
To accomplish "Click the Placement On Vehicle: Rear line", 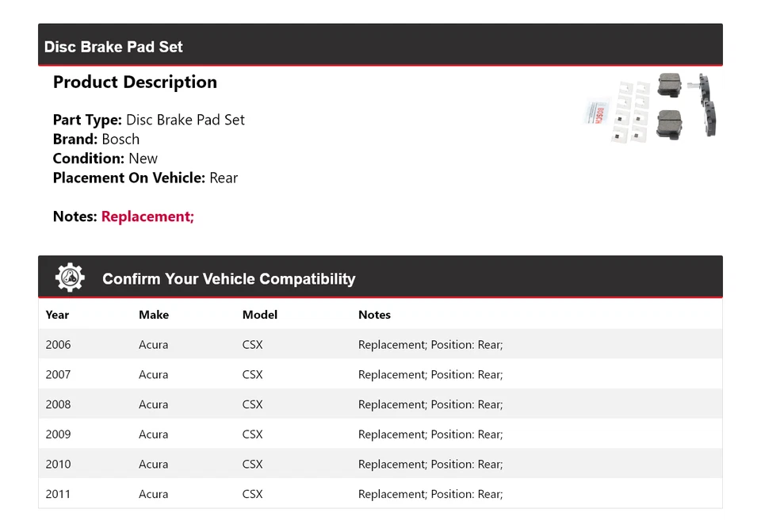I will [145, 178].
